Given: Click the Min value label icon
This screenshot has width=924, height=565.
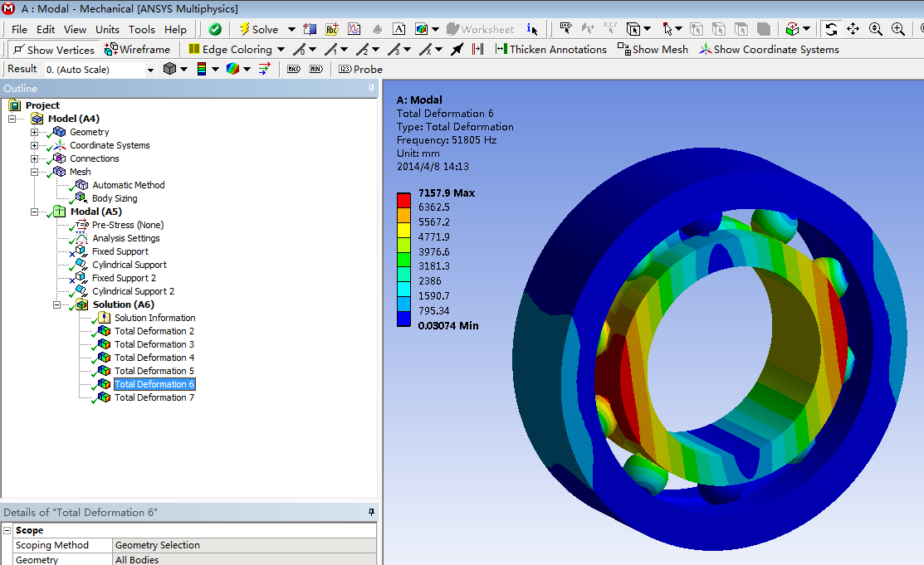Looking at the screenshot, I should click(x=315, y=70).
